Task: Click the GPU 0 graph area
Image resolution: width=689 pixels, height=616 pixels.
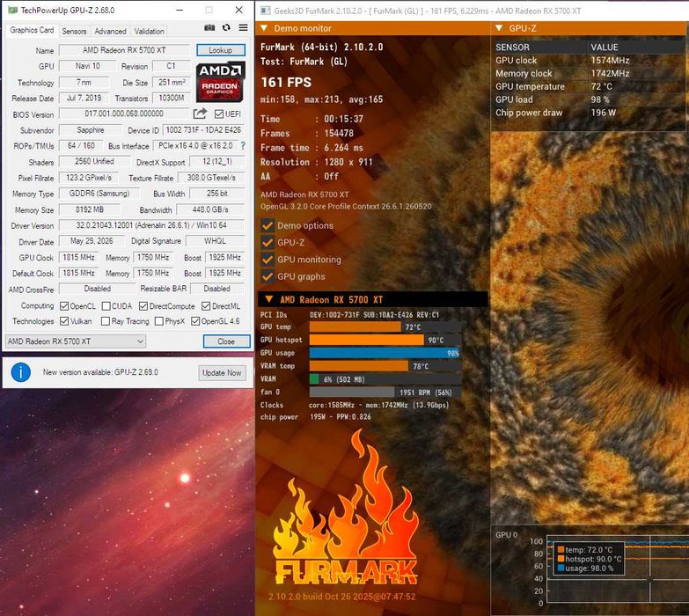Action: tap(618, 569)
